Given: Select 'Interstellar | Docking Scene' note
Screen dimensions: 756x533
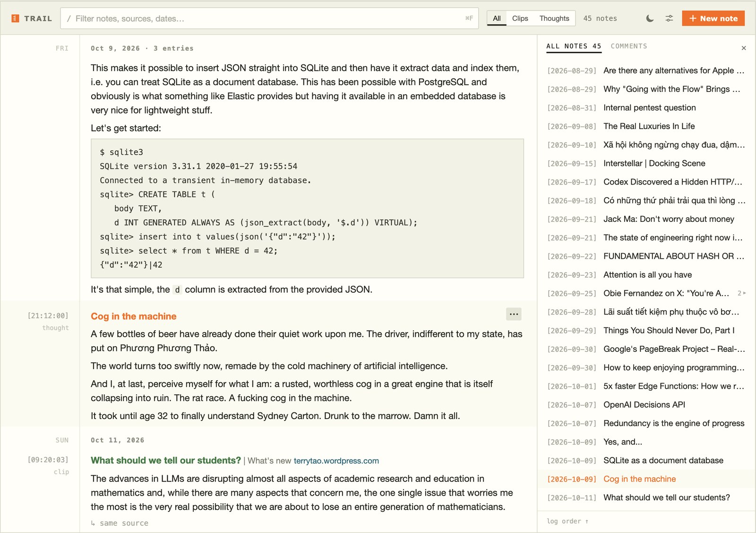Looking at the screenshot, I should 646,163.
